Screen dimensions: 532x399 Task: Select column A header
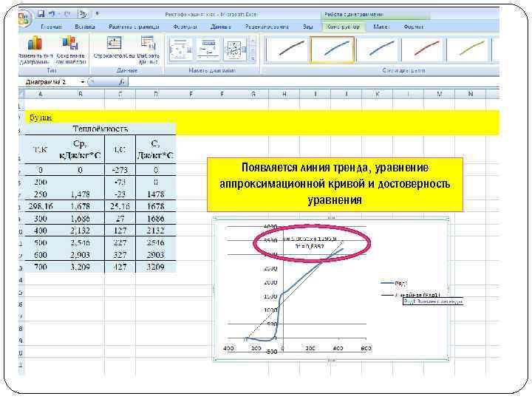[x=41, y=94]
